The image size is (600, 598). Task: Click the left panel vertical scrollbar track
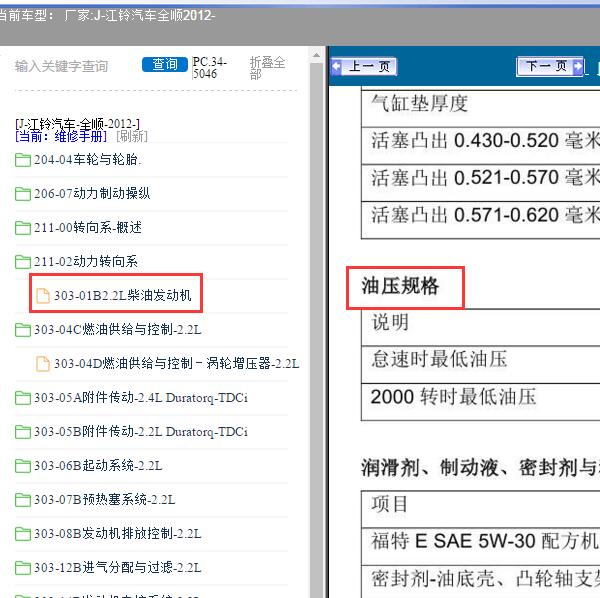[x=316, y=329]
